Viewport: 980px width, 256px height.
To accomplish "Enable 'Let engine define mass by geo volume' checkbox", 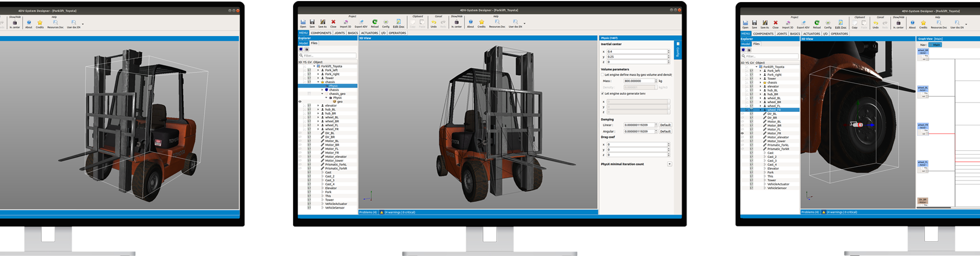I will pos(602,75).
